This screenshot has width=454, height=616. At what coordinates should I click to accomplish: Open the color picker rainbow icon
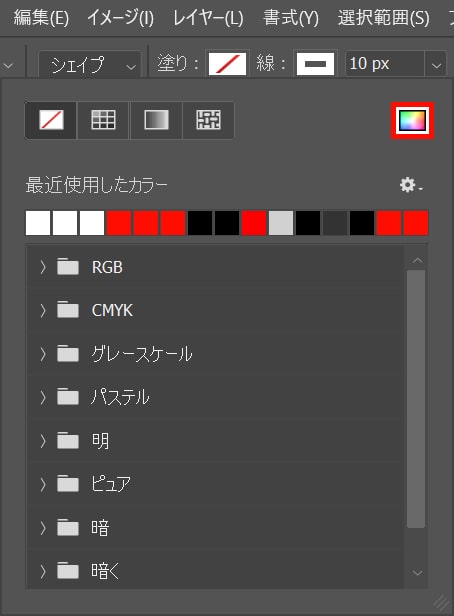click(412, 121)
